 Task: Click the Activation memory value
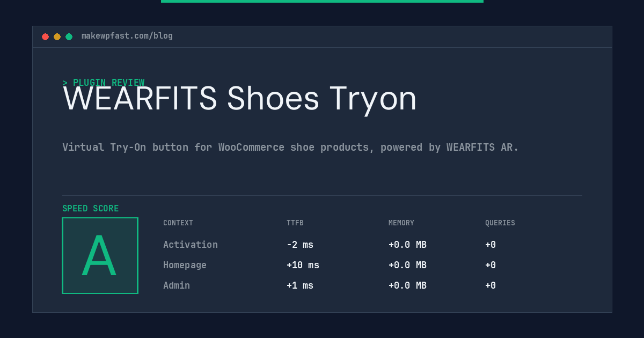coord(407,245)
